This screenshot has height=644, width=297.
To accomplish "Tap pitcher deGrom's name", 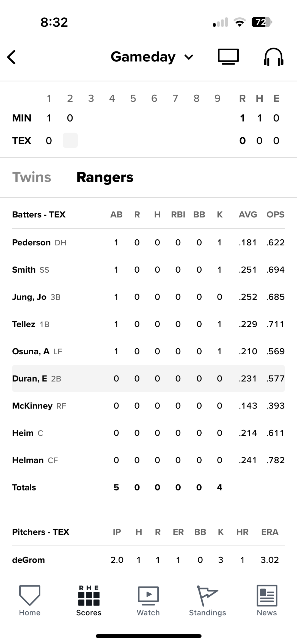I will 28,560.
